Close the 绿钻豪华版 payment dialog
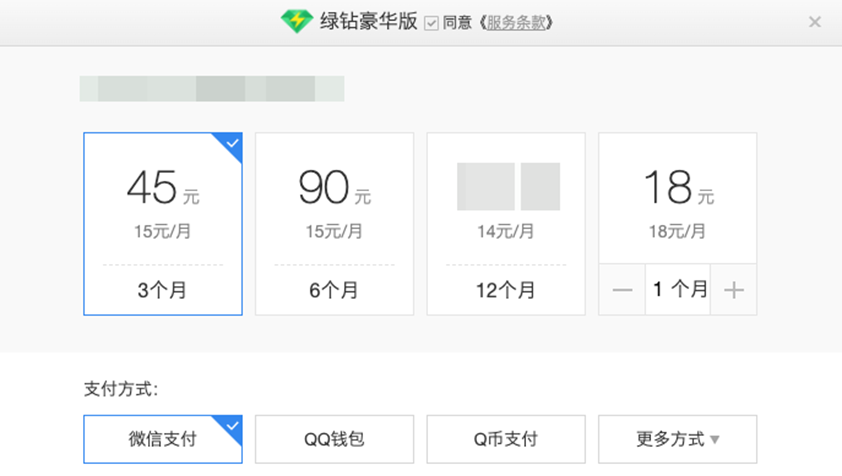The width and height of the screenshot is (842, 476). [x=814, y=22]
